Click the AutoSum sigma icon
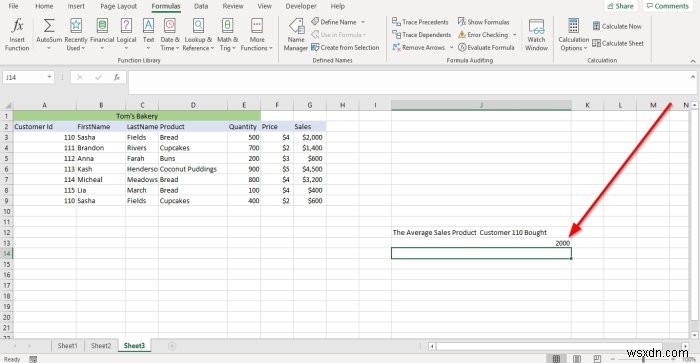 49,26
